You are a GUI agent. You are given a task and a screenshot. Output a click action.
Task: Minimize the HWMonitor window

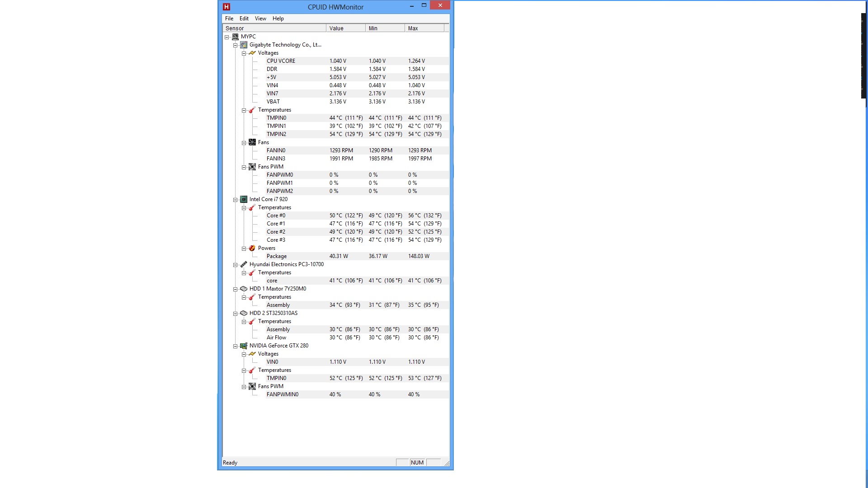412,6
